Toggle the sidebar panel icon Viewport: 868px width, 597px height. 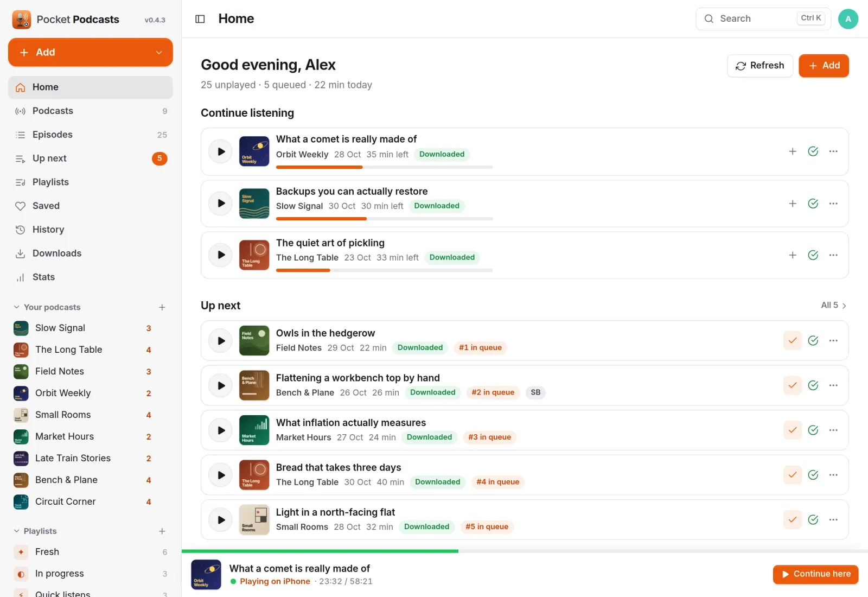pyautogui.click(x=200, y=19)
